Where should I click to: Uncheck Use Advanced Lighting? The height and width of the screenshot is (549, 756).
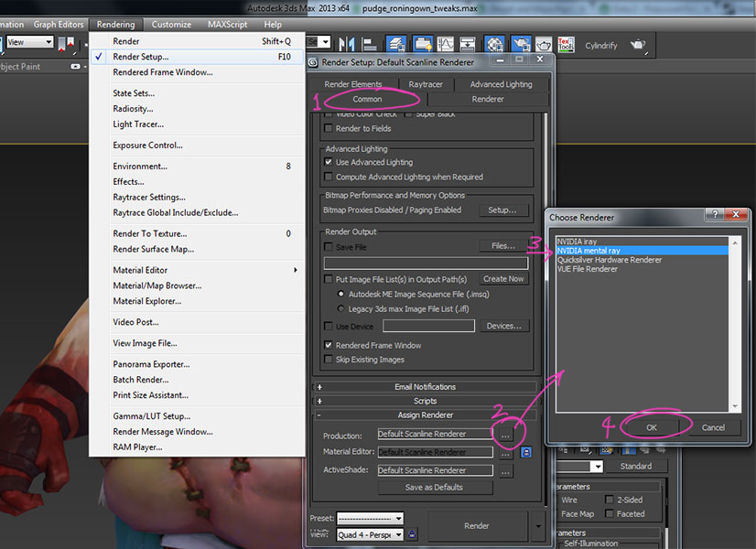pyautogui.click(x=329, y=162)
